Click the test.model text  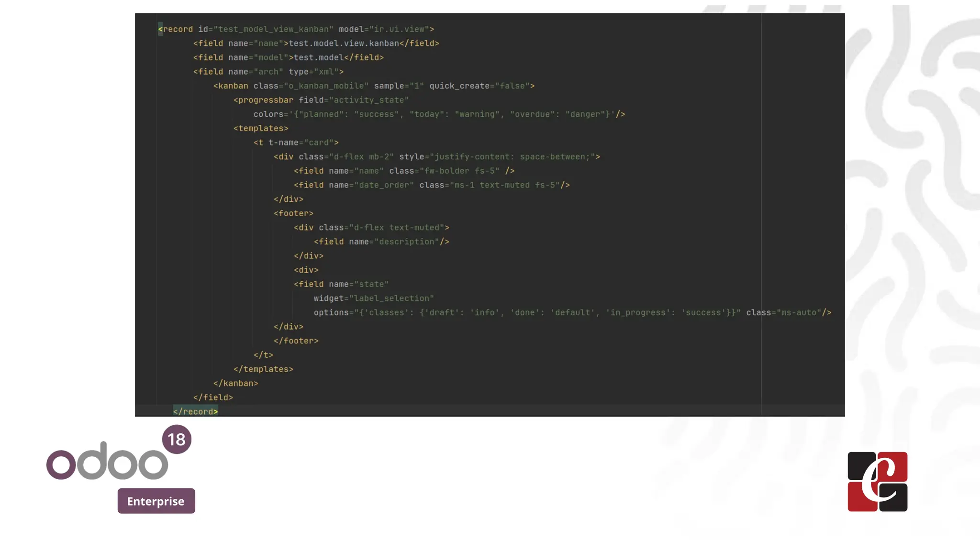[x=318, y=57]
